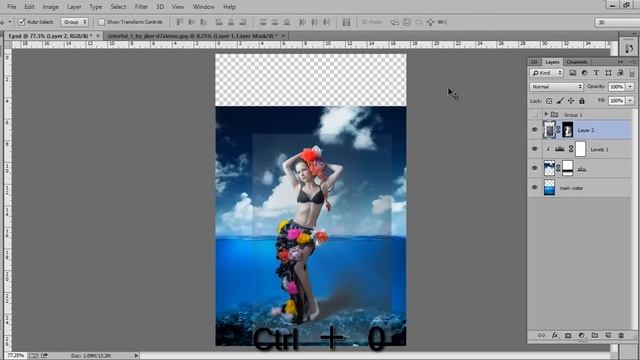Filter layers by shape layers icon
640x360 pixels.
[x=608, y=73]
